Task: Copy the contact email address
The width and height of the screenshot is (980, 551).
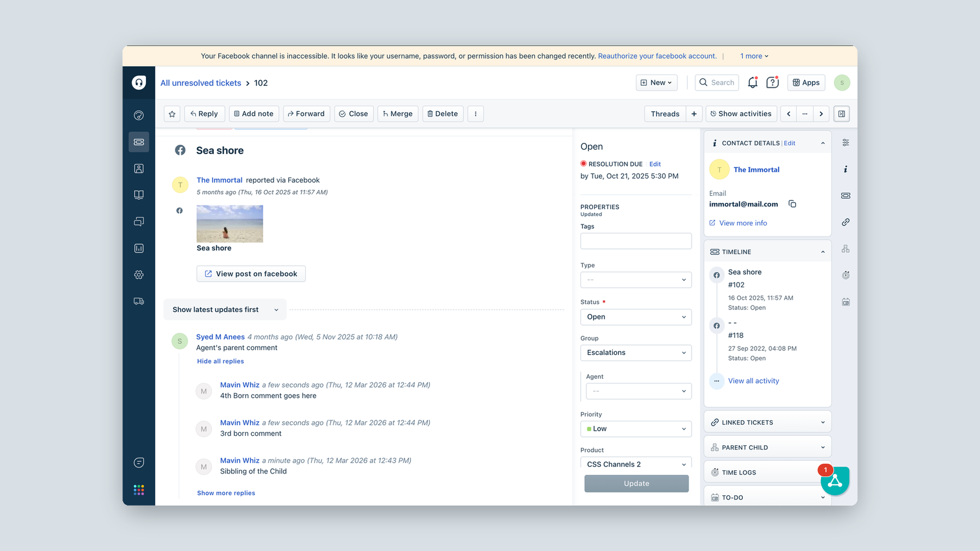Action: (x=792, y=204)
